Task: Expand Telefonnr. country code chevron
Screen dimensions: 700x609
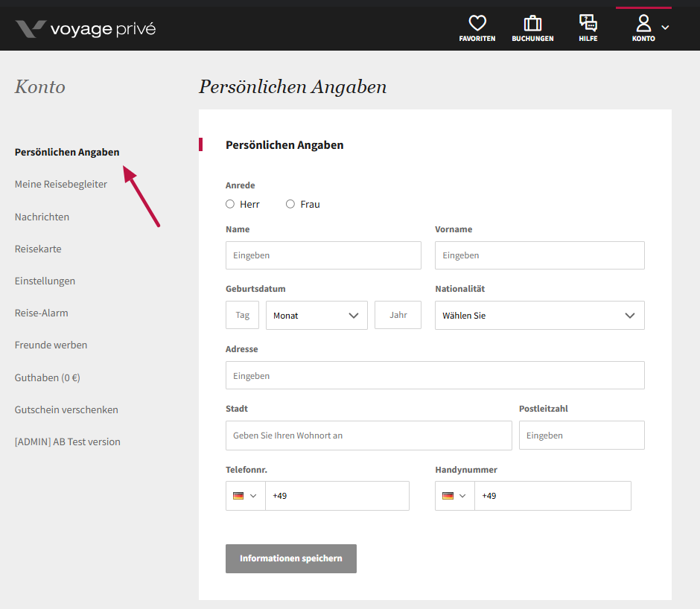Action: click(x=253, y=496)
